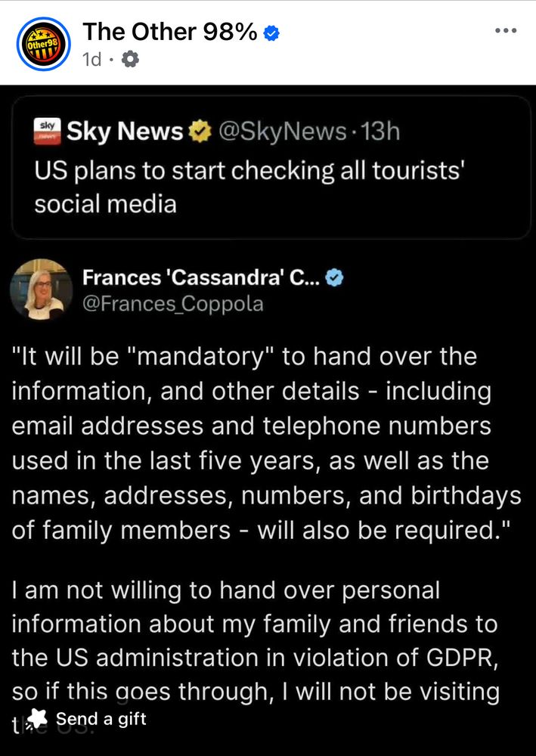The image size is (536, 756).
Task: Click the star gift icon
Action: [37, 718]
